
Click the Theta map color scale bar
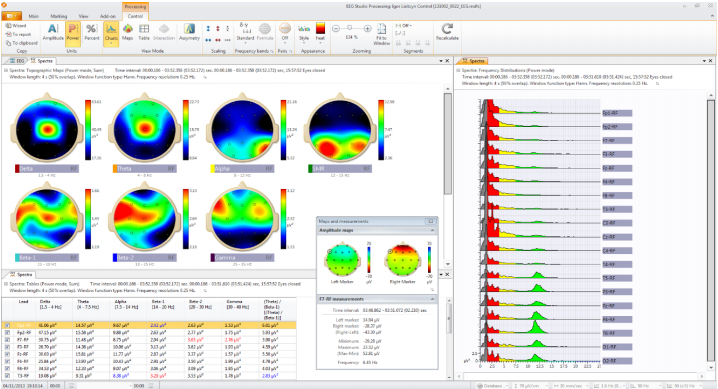click(x=186, y=130)
